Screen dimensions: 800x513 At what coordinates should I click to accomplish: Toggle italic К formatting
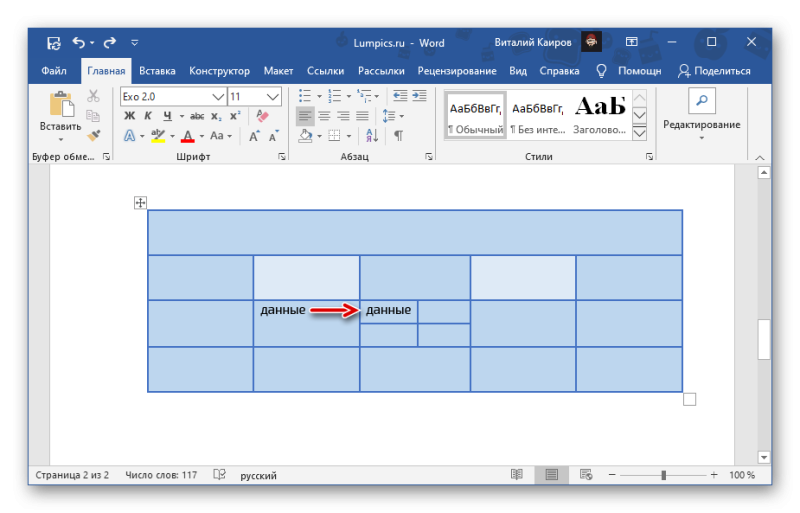(x=148, y=116)
